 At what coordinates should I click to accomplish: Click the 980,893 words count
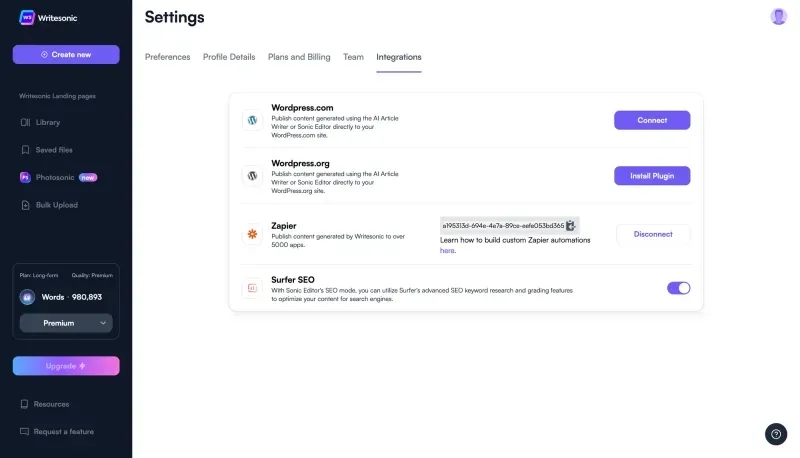[x=87, y=297]
